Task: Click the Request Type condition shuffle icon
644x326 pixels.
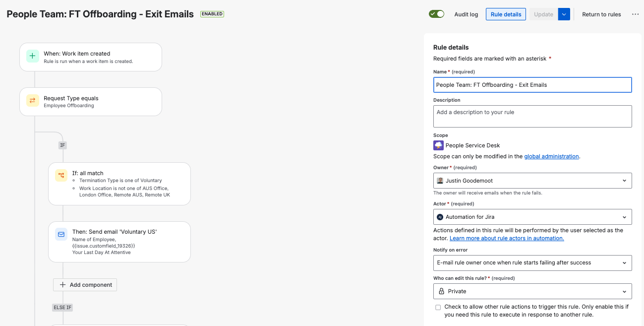Action: (x=32, y=101)
